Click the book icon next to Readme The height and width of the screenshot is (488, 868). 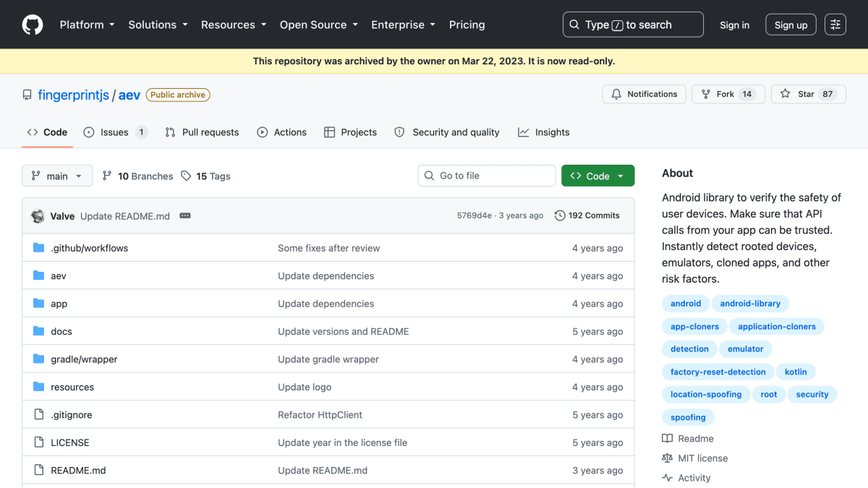coord(667,439)
